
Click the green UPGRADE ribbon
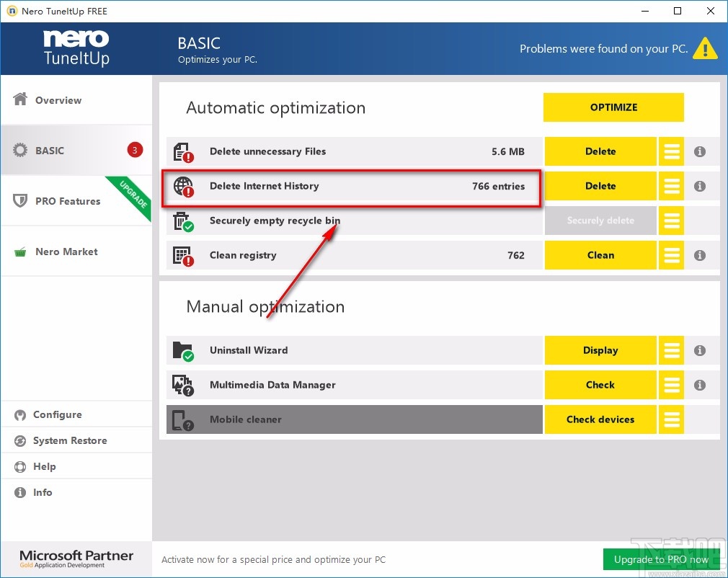coord(131,197)
